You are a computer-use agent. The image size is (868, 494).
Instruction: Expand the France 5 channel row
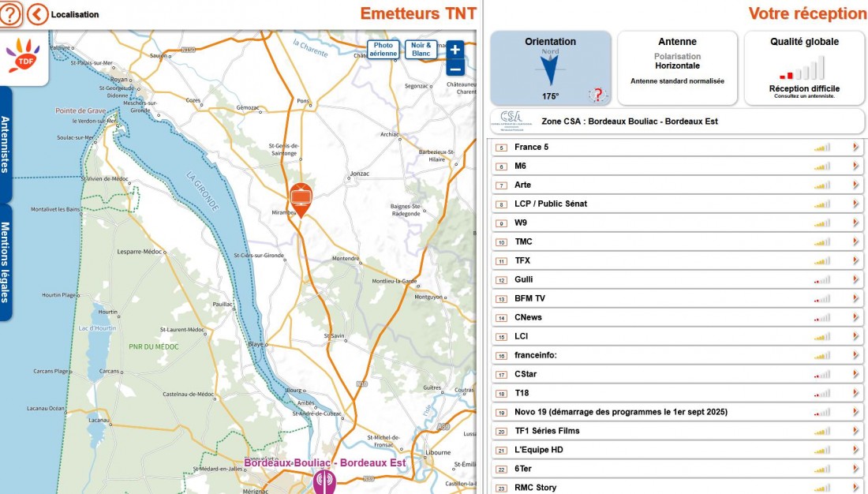855,148
